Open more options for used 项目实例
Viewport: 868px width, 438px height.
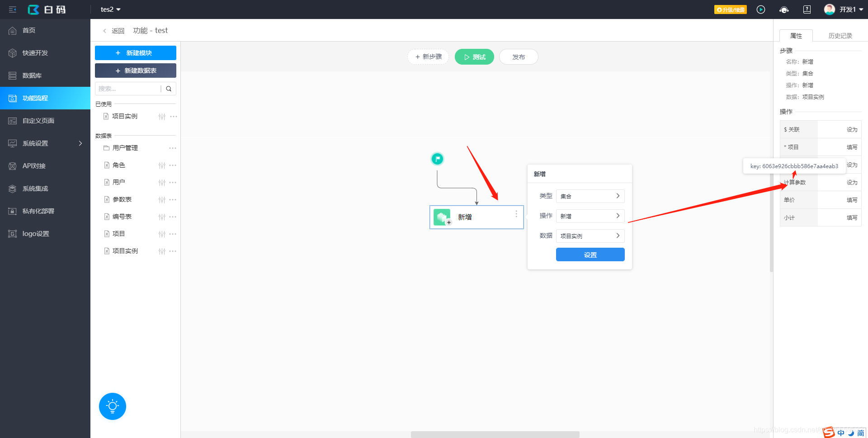pyautogui.click(x=173, y=117)
